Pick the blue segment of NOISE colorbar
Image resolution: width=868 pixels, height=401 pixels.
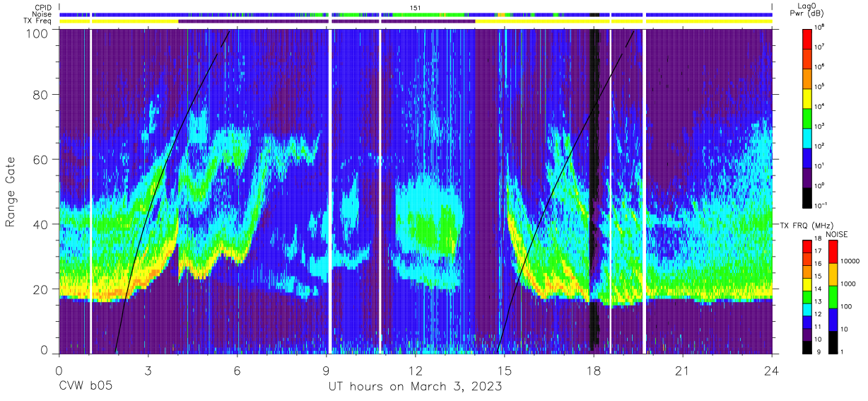[x=833, y=319]
